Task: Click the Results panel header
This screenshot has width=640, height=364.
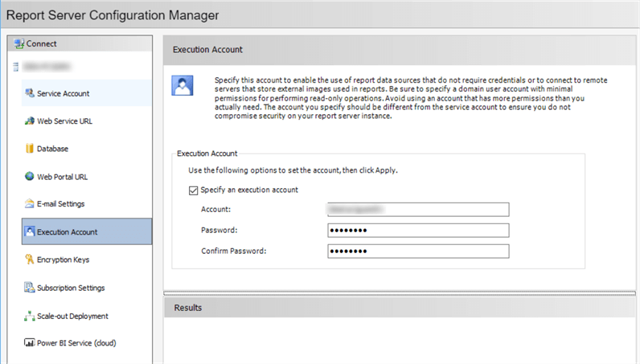Action: (x=400, y=307)
